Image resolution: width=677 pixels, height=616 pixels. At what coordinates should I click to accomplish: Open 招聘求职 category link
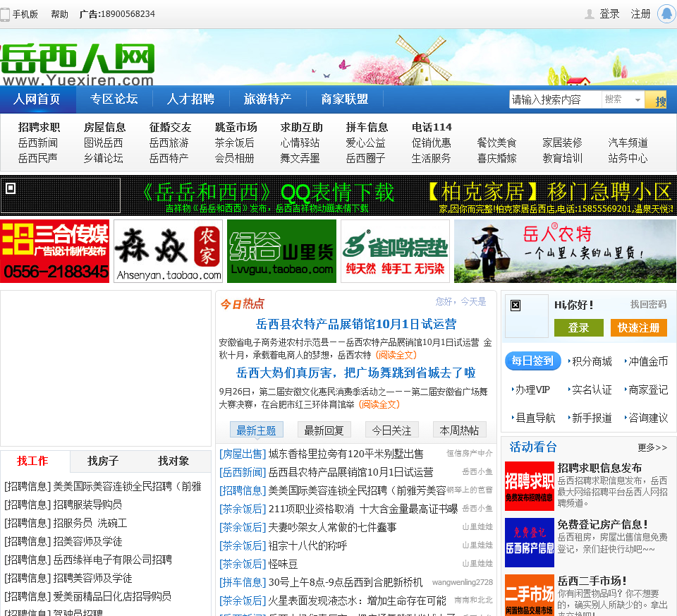pyautogui.click(x=39, y=128)
